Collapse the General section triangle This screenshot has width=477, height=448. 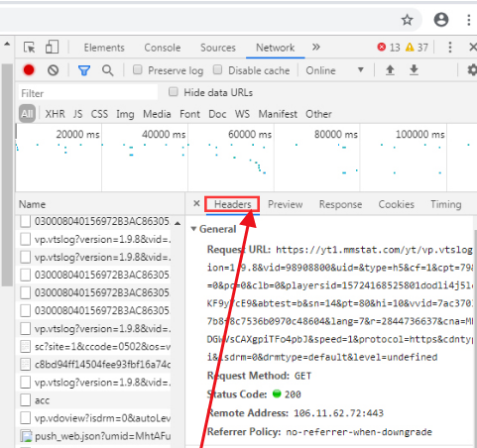pyautogui.click(x=193, y=229)
